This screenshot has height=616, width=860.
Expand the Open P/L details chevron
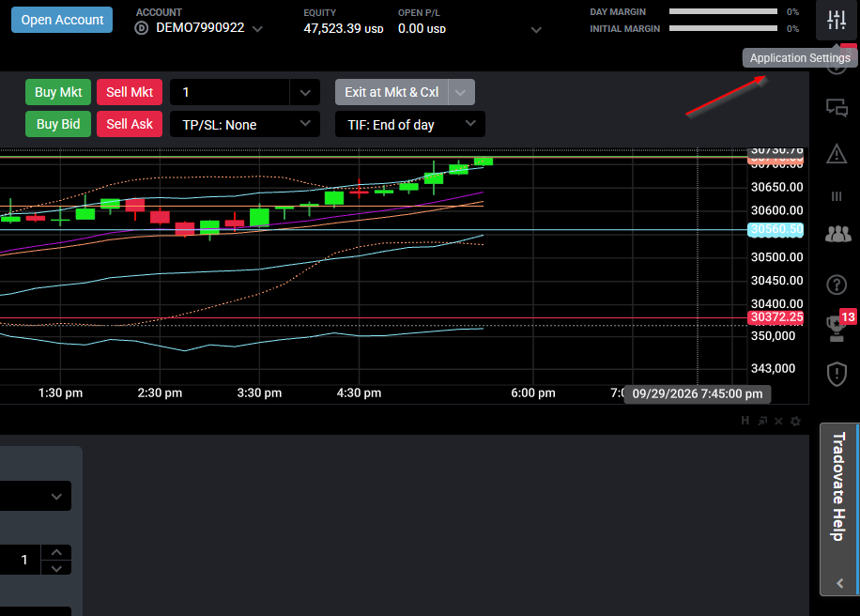[x=536, y=30]
